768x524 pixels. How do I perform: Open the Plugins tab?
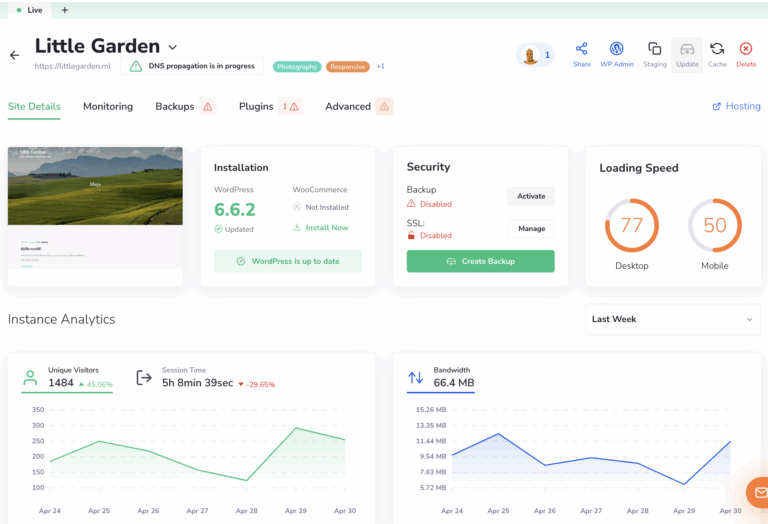pos(256,106)
